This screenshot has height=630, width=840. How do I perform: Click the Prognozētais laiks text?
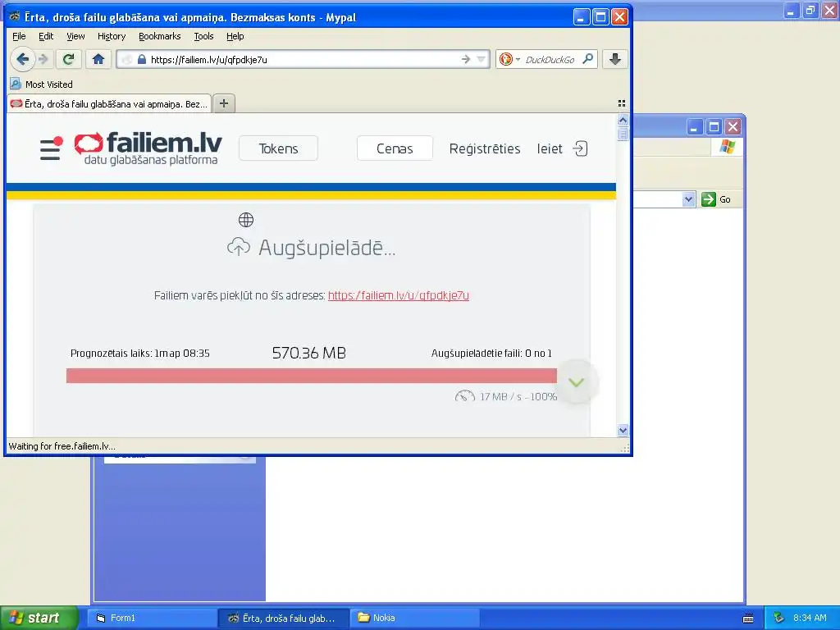(x=139, y=353)
